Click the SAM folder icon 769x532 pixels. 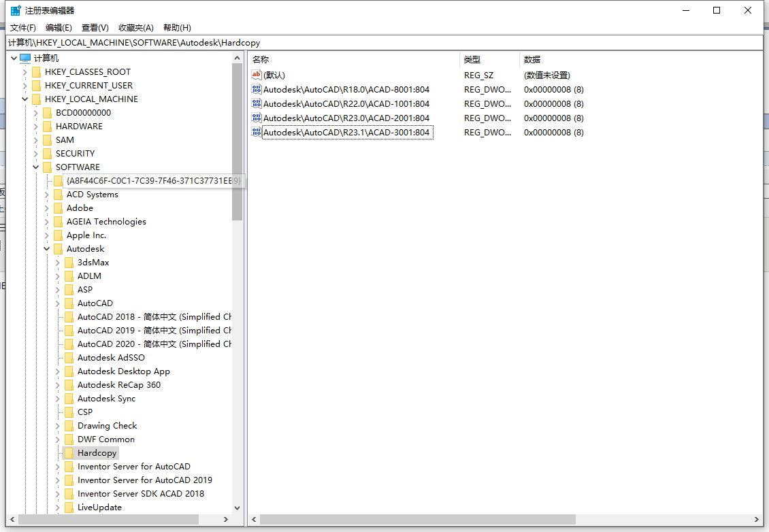[47, 140]
